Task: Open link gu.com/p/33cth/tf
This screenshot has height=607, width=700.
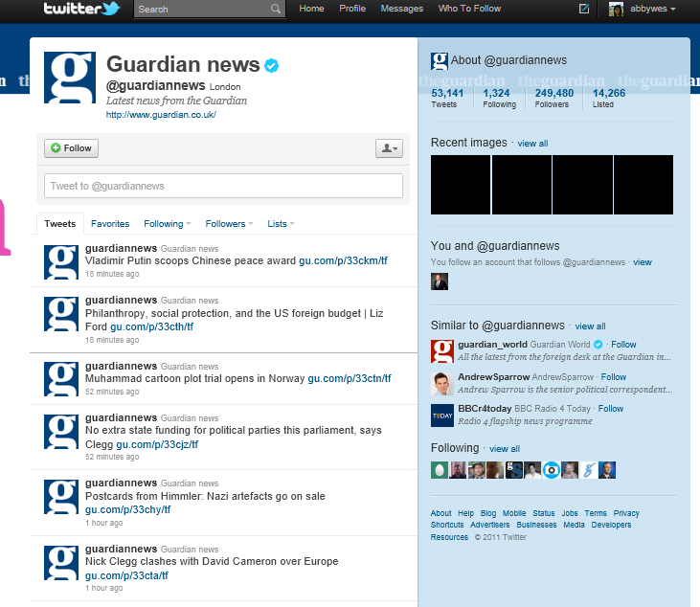Action: coord(152,326)
